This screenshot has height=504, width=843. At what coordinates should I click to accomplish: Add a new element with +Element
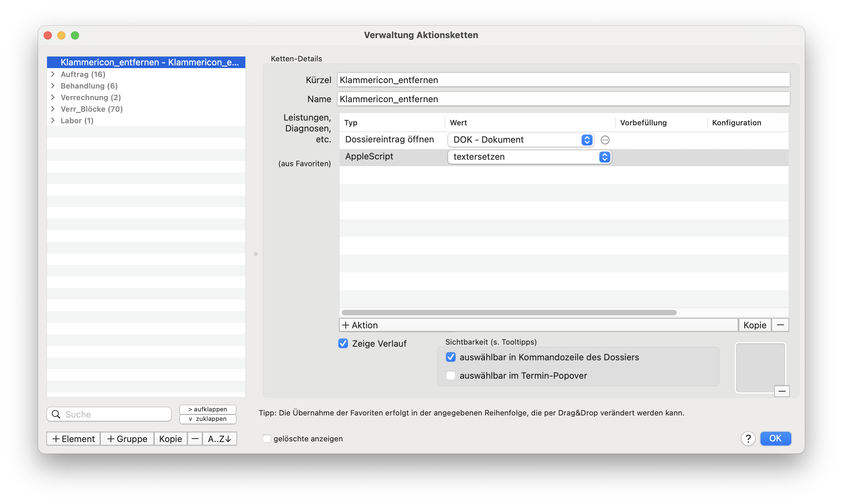tap(74, 439)
